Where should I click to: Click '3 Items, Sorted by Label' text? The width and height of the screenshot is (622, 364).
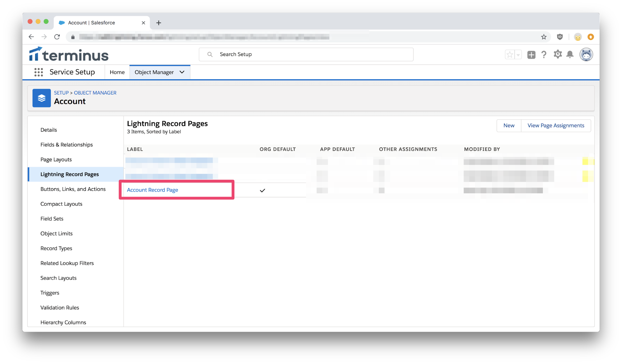pyautogui.click(x=154, y=132)
